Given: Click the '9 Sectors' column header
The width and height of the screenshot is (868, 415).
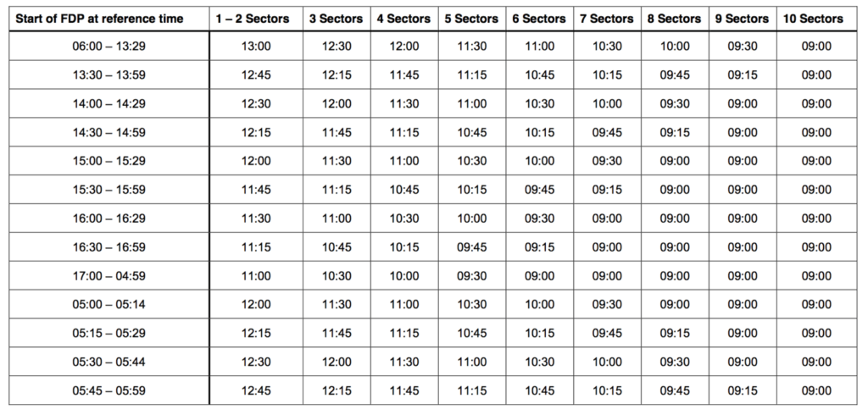Looking at the screenshot, I should pos(742,19).
